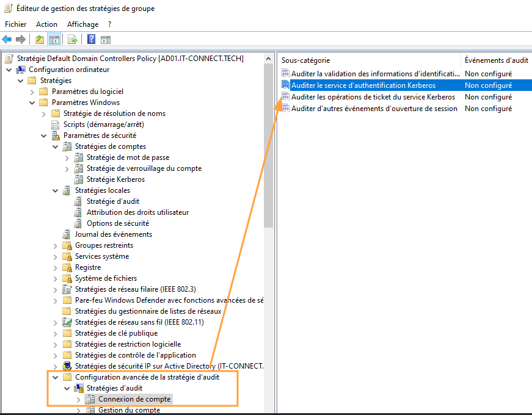
Task: Click the tree pane vertical scrollbar thumb
Action: (268, 146)
